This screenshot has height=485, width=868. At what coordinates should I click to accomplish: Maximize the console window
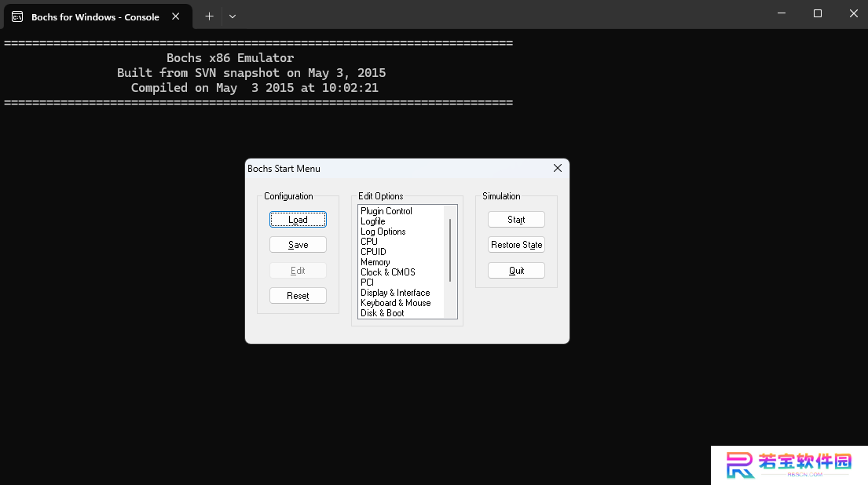pyautogui.click(x=818, y=13)
